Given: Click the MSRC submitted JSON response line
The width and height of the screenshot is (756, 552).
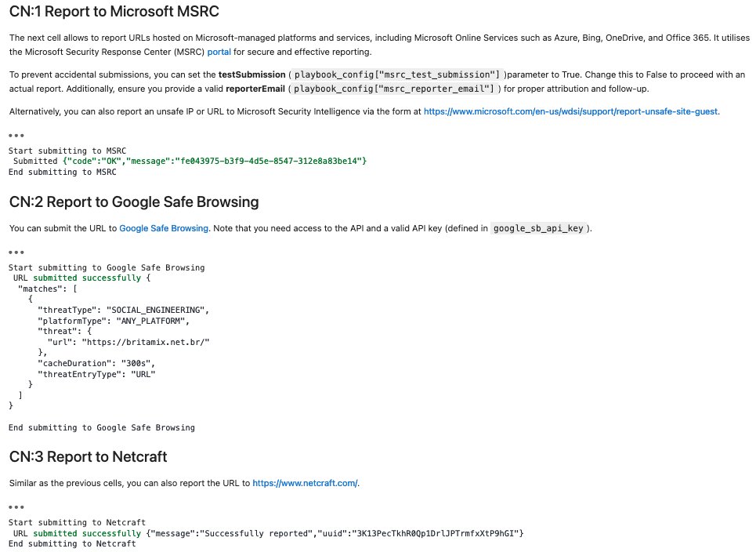Looking at the screenshot, I should click(x=190, y=162).
